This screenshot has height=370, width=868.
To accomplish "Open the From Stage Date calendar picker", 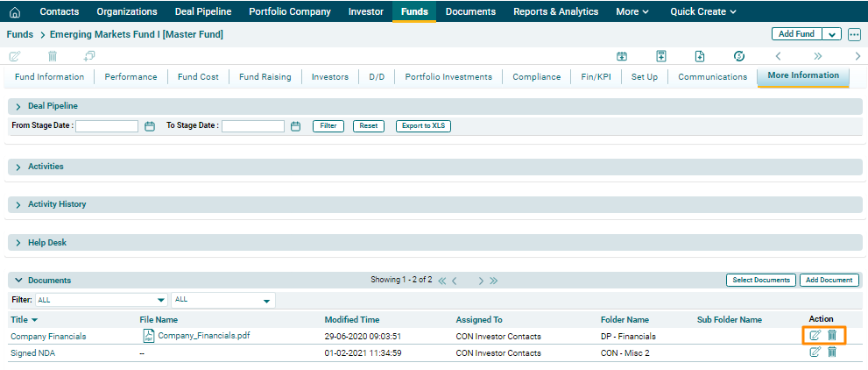I will coord(150,126).
